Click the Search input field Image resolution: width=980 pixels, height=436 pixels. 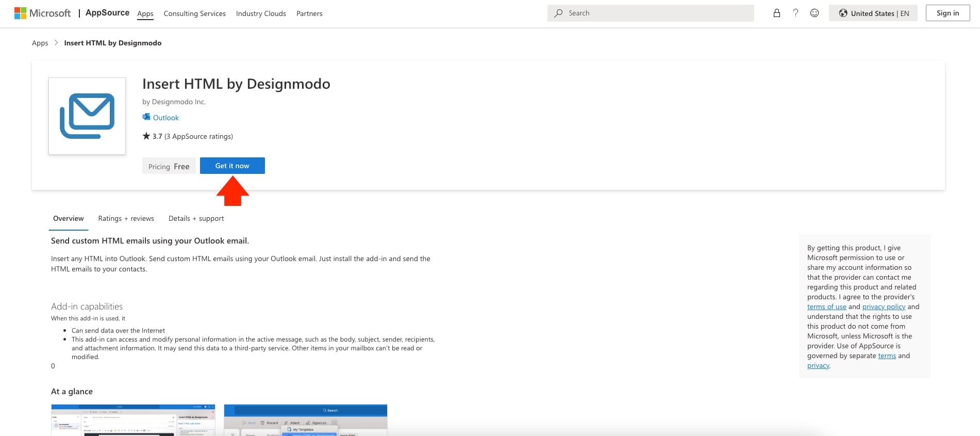[651, 13]
